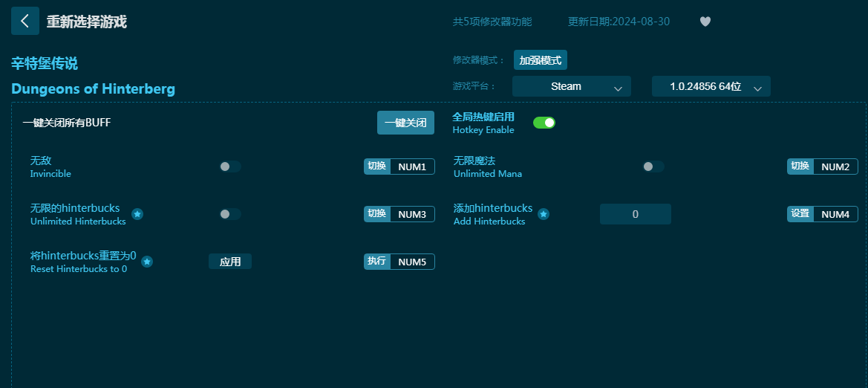
Task: Click the heart favorite icon
Action: pyautogui.click(x=705, y=22)
